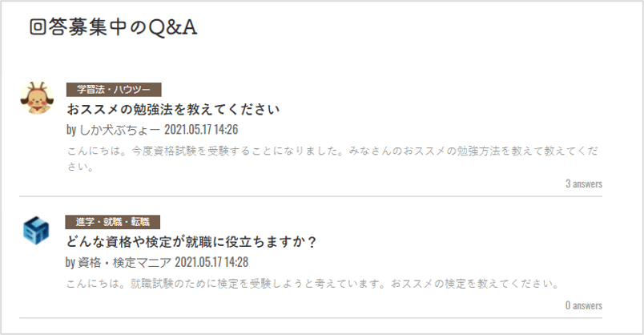644x335 pixels.
Task: Open the 0 answers count link
Action: click(583, 305)
